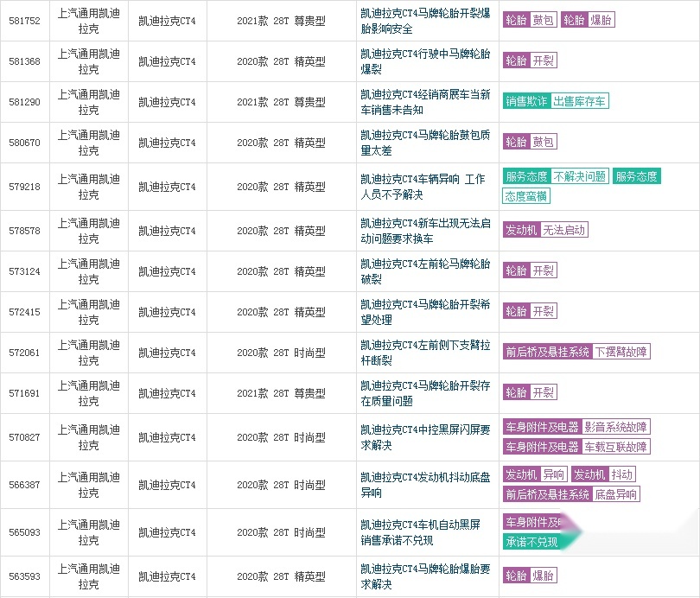Select the '车身附件及电器 车载互联故障' tag
Screen dimensions: 700x598
click(x=576, y=447)
